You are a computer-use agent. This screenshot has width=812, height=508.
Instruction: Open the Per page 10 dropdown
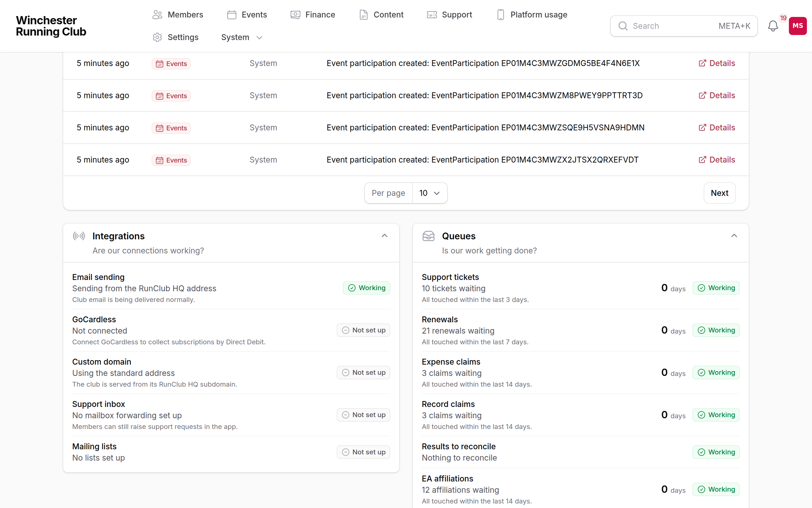pos(429,193)
